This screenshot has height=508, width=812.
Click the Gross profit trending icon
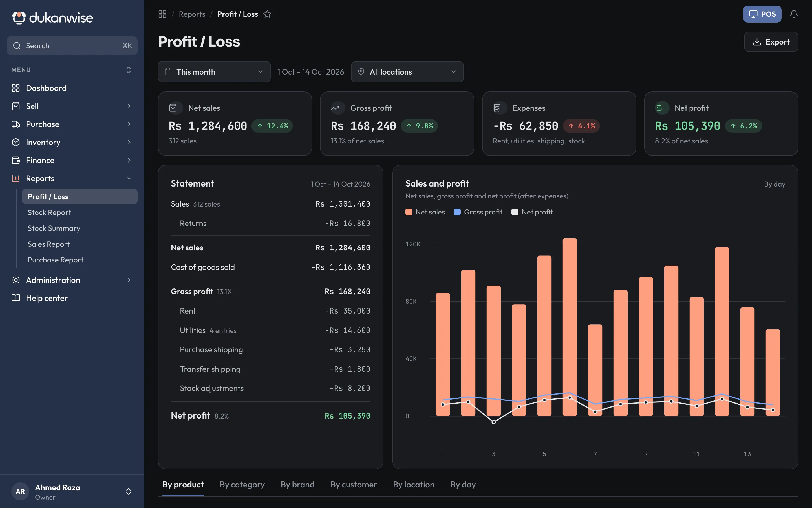pos(335,108)
